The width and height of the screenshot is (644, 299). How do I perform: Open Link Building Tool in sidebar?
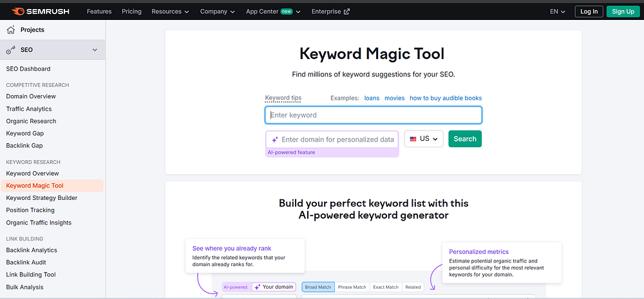pyautogui.click(x=31, y=275)
